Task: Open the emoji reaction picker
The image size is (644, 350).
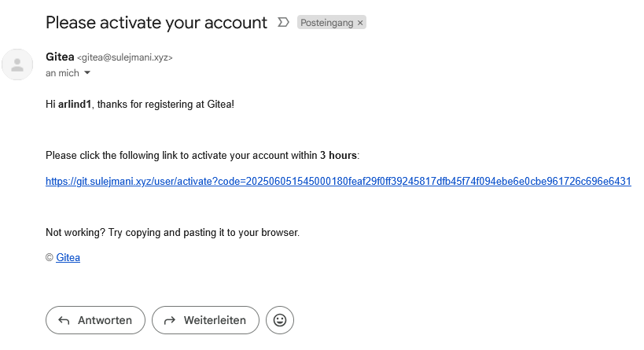Action: click(280, 320)
